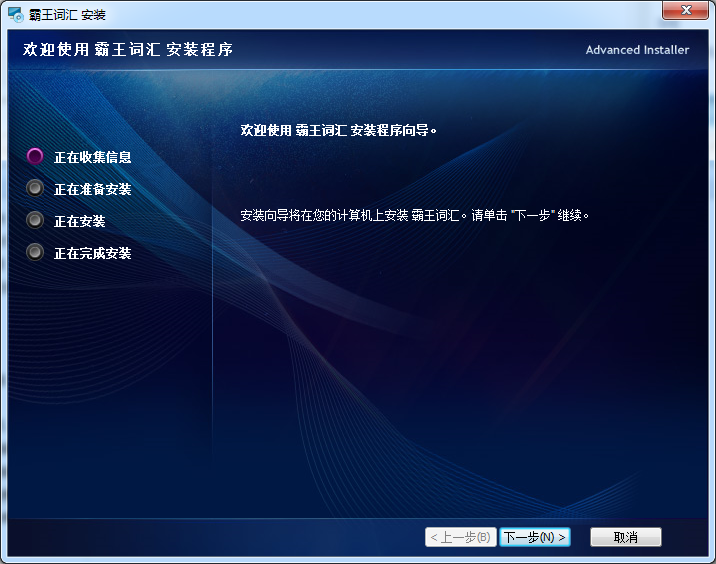The image size is (716, 564).
Task: Click the 欢迎使用 霸王词汇 安装程序 header title
Action: [x=128, y=49]
